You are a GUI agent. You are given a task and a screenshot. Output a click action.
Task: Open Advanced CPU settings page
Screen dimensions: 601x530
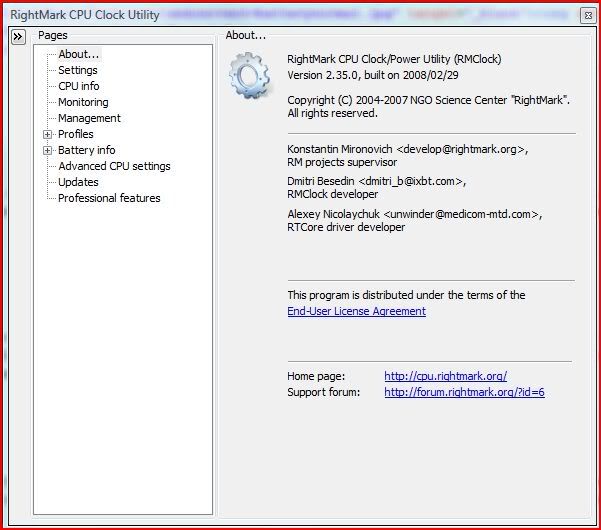tap(114, 166)
